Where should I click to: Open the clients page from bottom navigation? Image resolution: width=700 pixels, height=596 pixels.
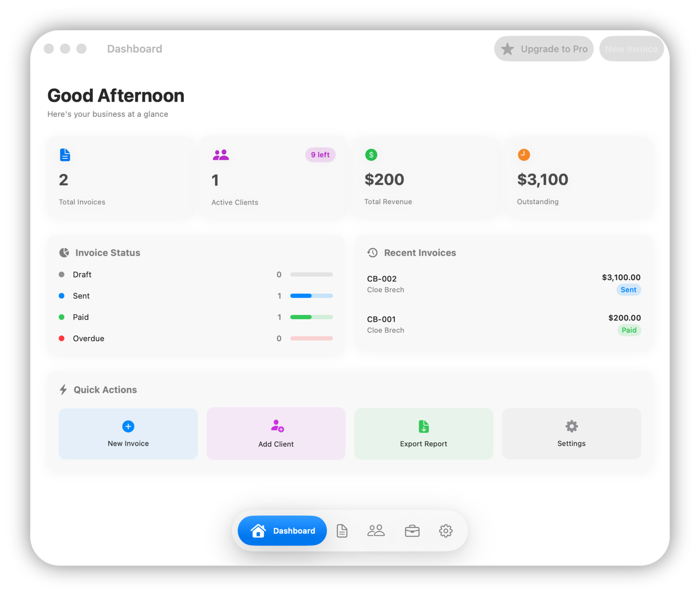coord(376,530)
